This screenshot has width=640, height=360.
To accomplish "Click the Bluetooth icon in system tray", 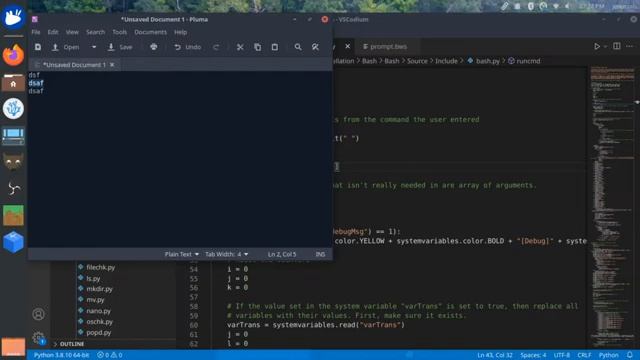I will click(x=531, y=6).
